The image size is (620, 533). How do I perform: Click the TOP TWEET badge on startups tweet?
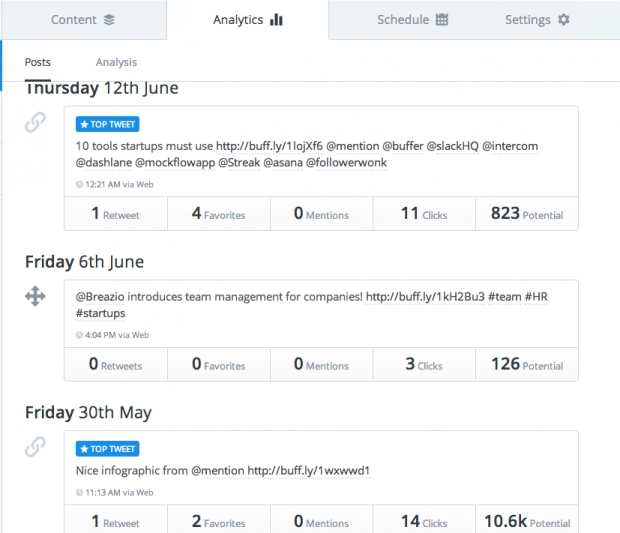[x=108, y=125]
